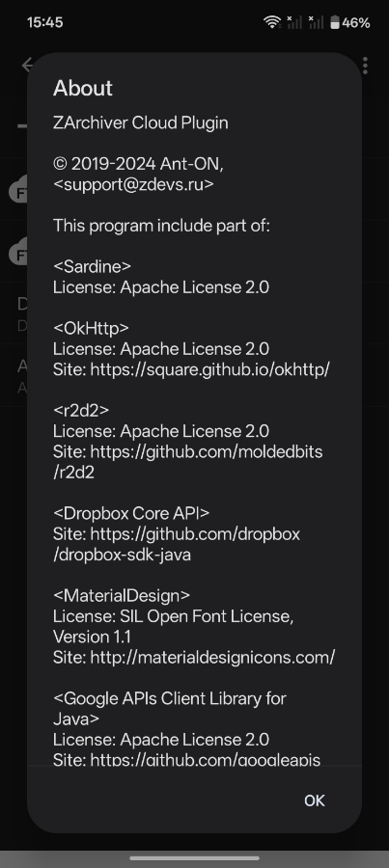
Task: Tap the first FTP cloud icon at left edge
Action: [18, 190]
